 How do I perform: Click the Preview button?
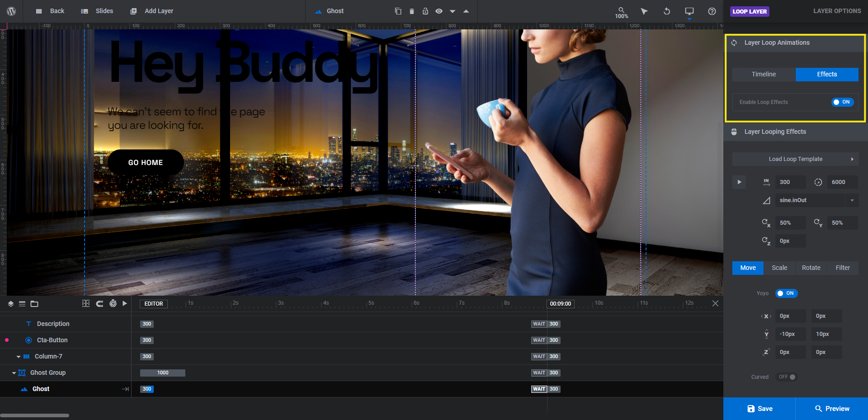click(832, 409)
